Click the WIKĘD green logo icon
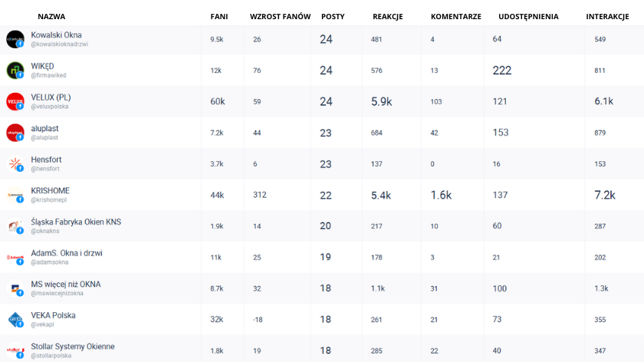This screenshot has height=362, width=644. coord(15,71)
